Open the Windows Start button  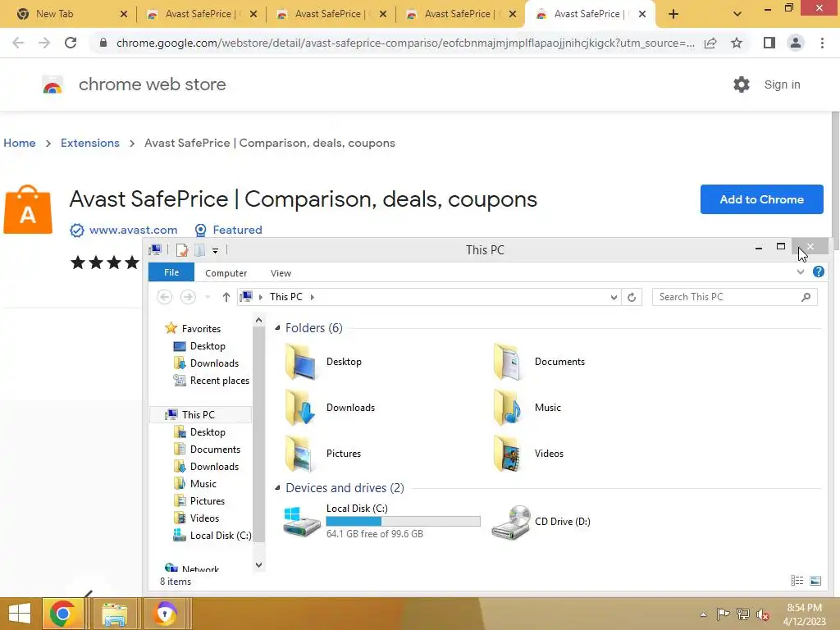[x=20, y=614]
